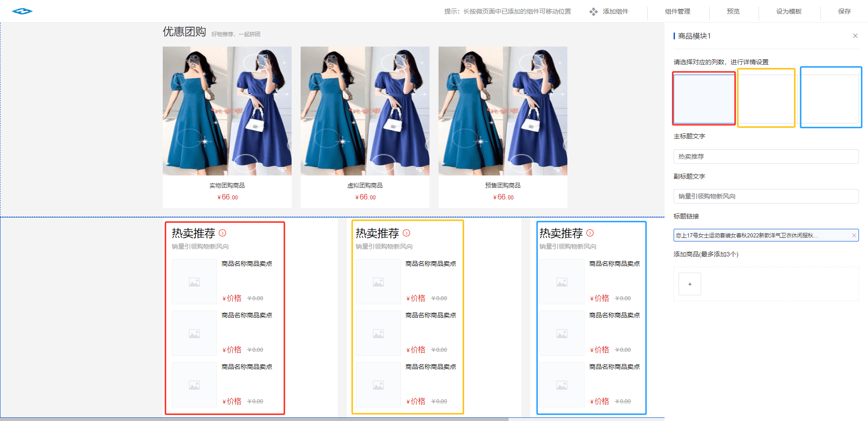Click the arrow icon beside middle column 热卖推荐
Image resolution: width=868 pixels, height=421 pixels.
(406, 233)
